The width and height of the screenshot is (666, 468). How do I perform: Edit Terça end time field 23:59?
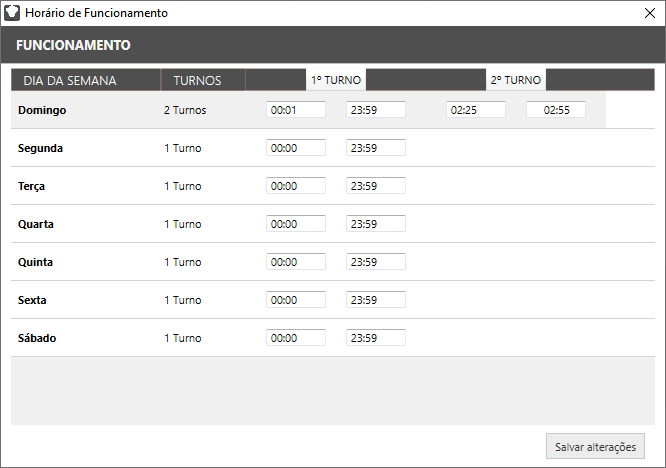375,186
